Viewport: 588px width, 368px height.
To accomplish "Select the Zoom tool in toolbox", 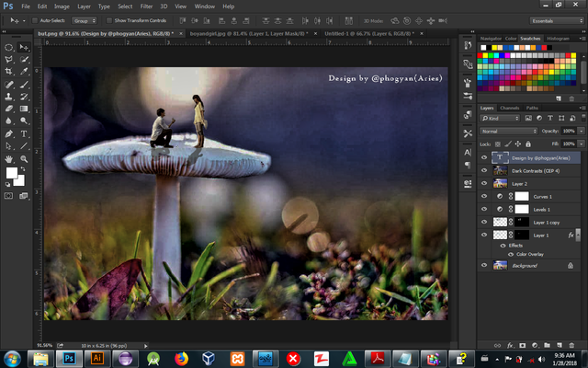I will point(24,158).
